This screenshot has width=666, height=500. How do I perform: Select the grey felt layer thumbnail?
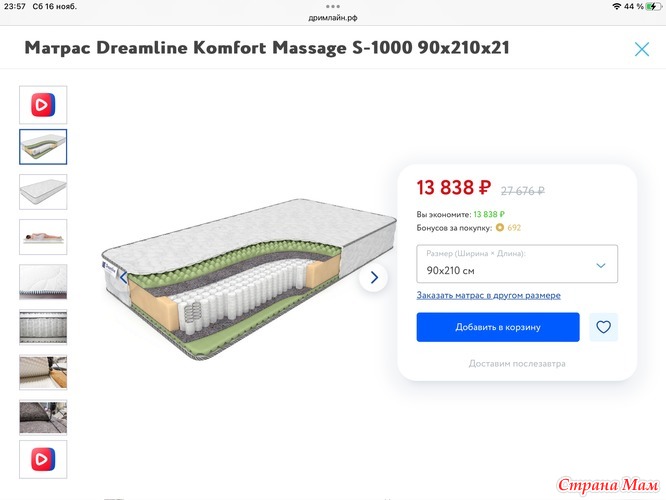coord(43,417)
